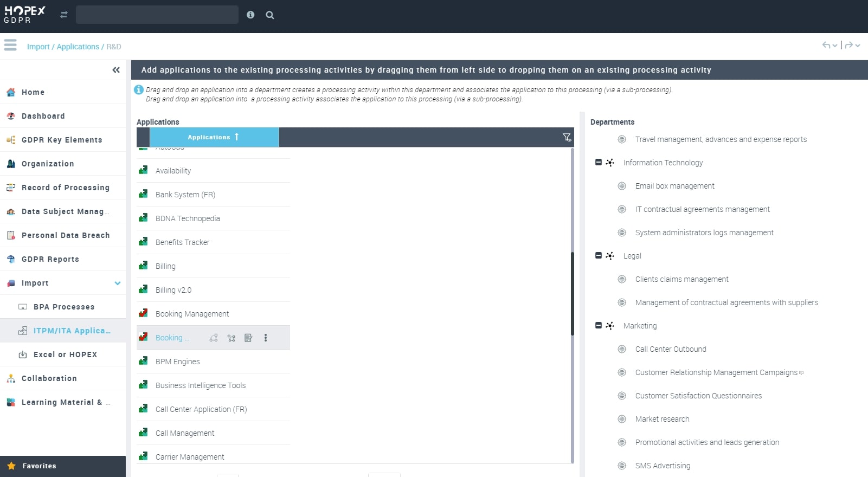Sort by the Applications column header
Viewport: 868px width, 477px height.
[209, 137]
